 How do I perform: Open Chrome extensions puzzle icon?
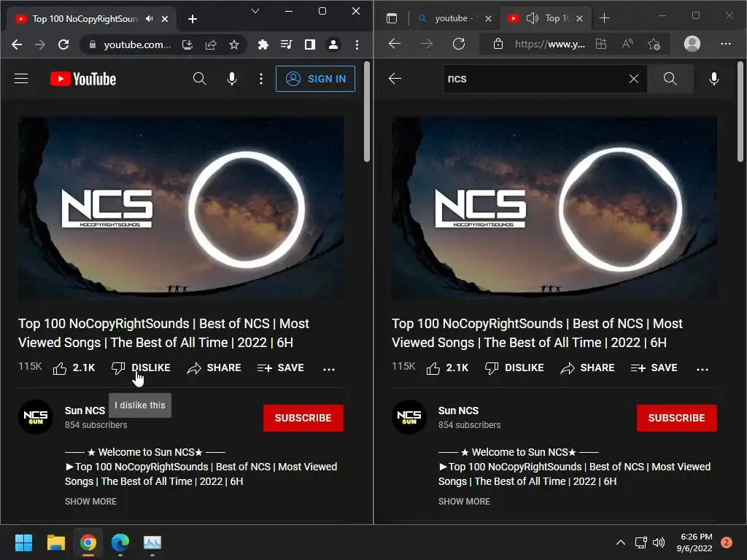263,44
